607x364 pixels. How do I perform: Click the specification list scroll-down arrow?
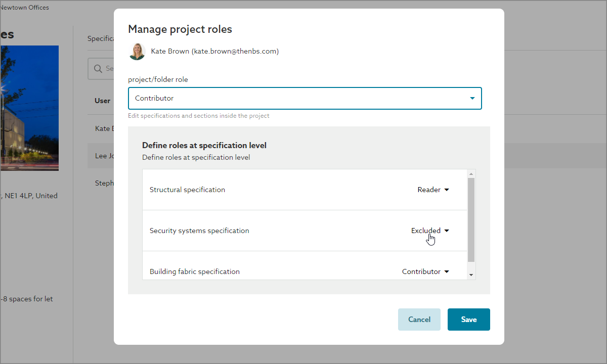pos(471,275)
